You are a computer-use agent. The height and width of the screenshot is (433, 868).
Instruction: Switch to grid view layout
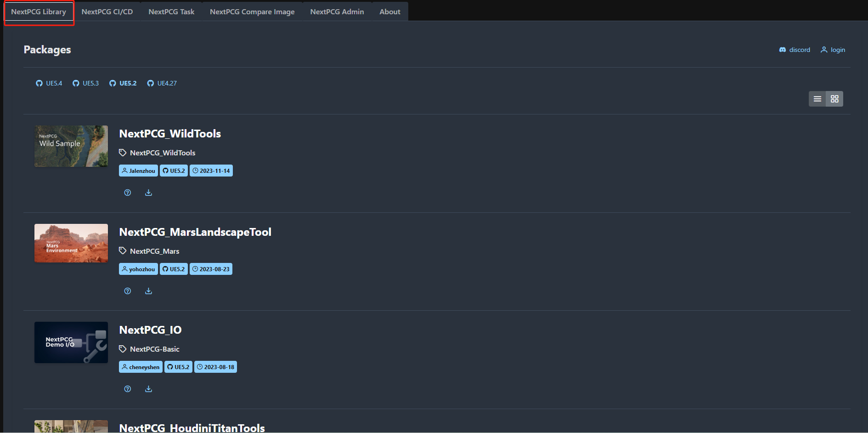click(834, 99)
